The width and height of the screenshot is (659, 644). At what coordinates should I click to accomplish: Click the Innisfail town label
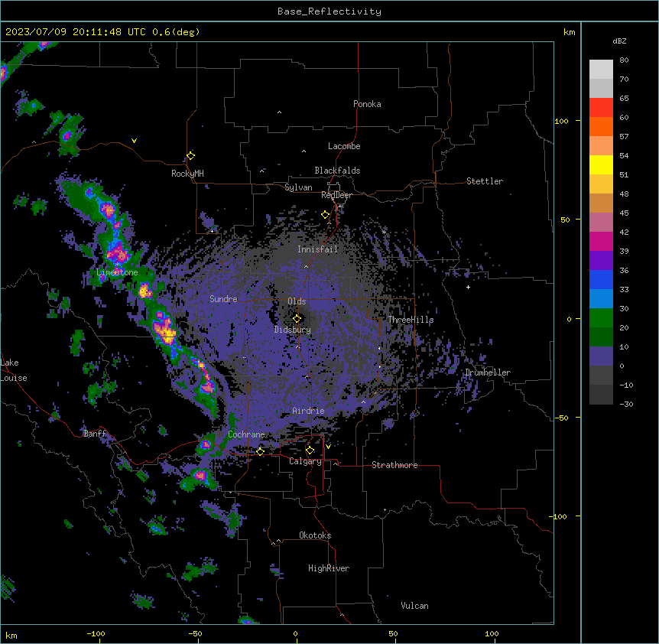(x=318, y=249)
